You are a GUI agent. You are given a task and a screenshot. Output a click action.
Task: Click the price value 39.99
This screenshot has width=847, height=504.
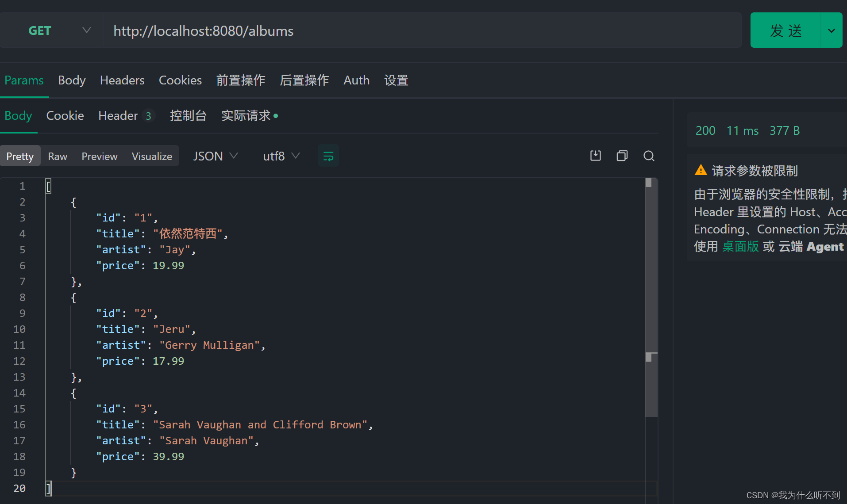point(168,457)
